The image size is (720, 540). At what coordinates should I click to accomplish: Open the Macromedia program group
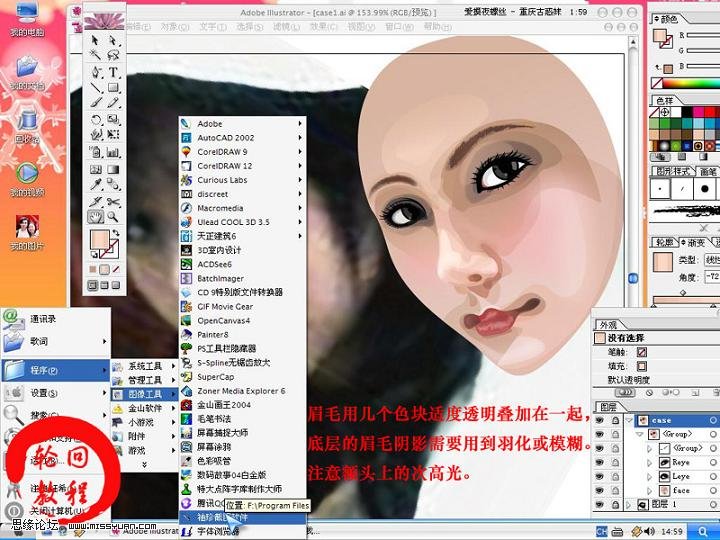pyautogui.click(x=242, y=208)
